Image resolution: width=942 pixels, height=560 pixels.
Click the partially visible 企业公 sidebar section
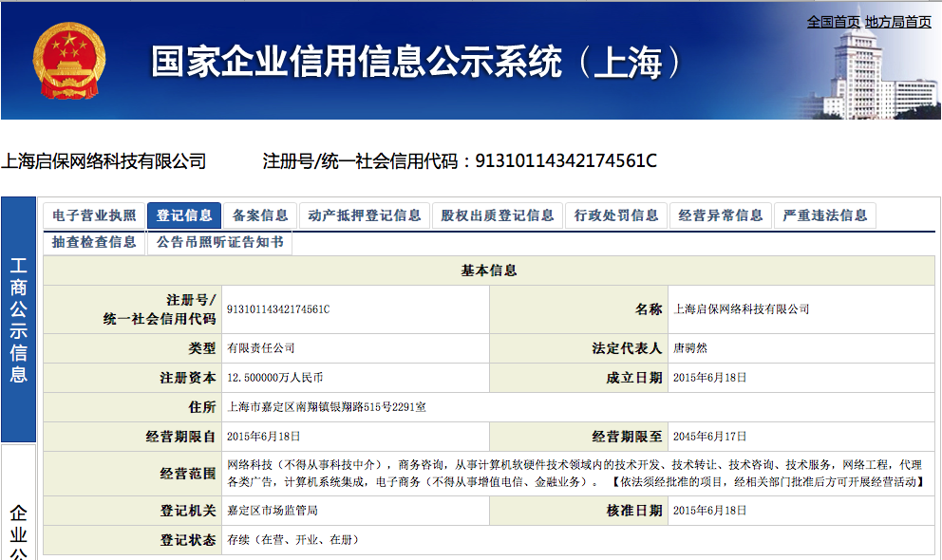click(x=18, y=532)
